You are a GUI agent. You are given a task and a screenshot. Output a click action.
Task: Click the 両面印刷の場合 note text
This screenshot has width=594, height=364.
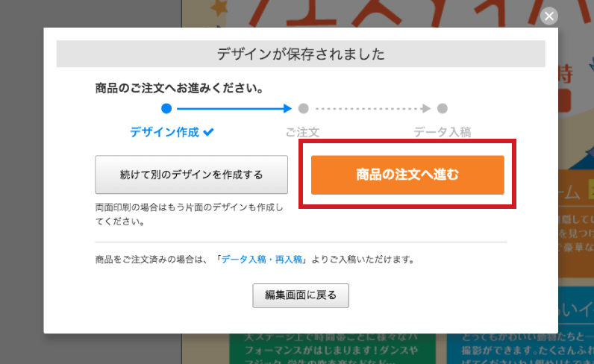point(189,214)
